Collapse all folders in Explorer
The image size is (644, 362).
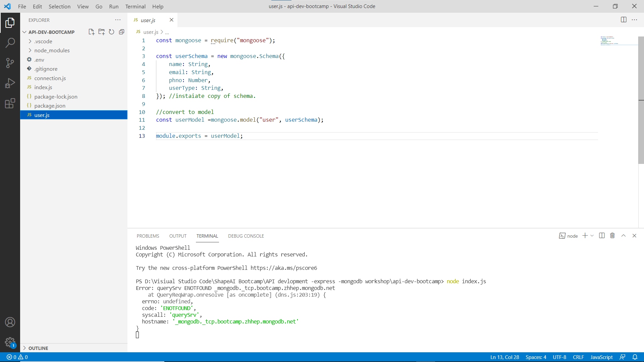coord(121,32)
